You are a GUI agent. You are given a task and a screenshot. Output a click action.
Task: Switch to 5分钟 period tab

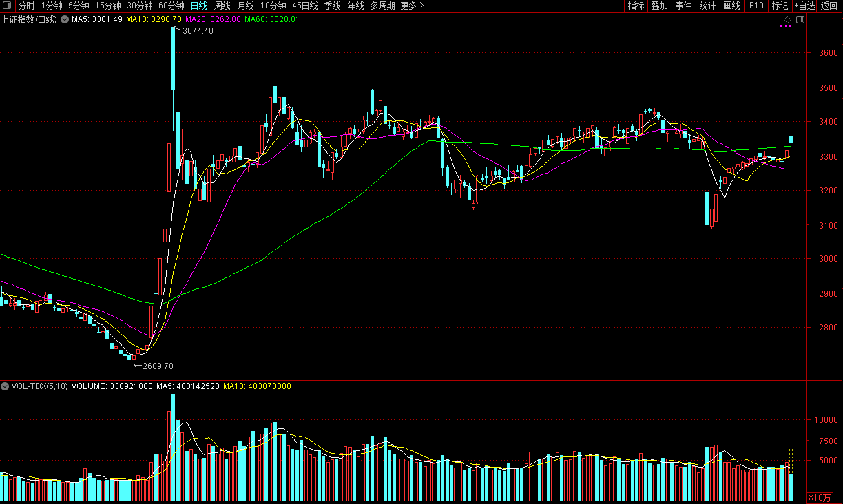point(79,6)
